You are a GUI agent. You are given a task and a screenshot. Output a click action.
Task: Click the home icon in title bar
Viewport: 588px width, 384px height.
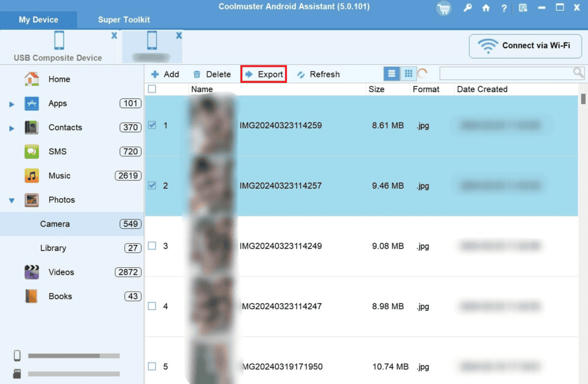(486, 8)
